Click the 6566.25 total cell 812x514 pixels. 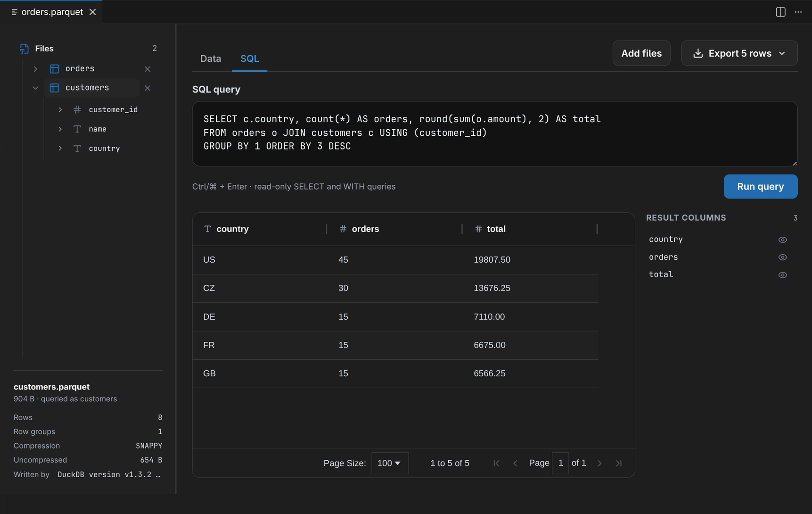[x=531, y=373]
